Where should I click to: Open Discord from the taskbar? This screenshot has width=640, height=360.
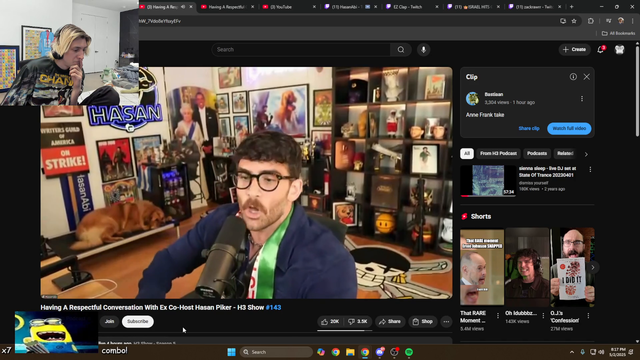pyautogui.click(x=380, y=352)
